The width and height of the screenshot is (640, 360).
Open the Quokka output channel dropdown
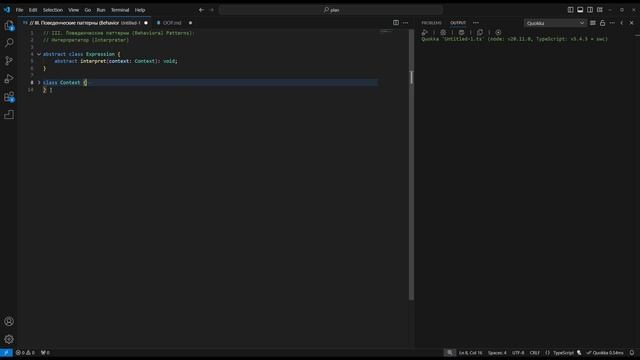coord(556,23)
